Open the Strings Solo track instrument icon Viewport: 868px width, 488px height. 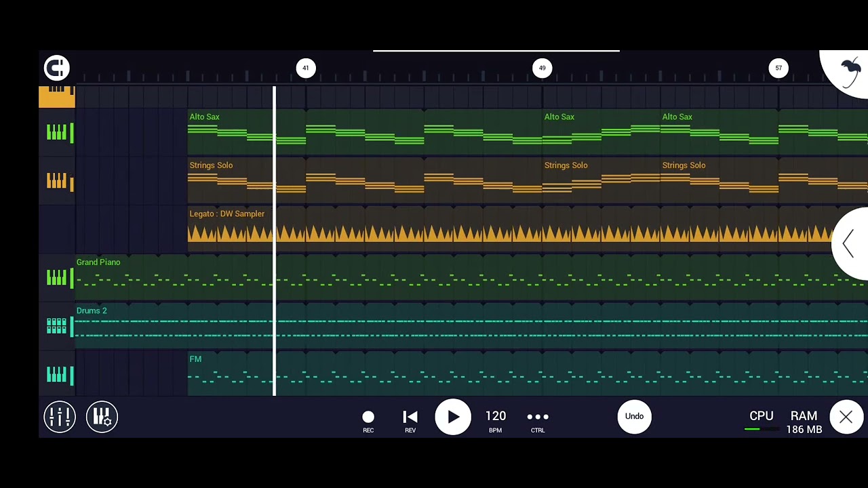click(x=57, y=181)
